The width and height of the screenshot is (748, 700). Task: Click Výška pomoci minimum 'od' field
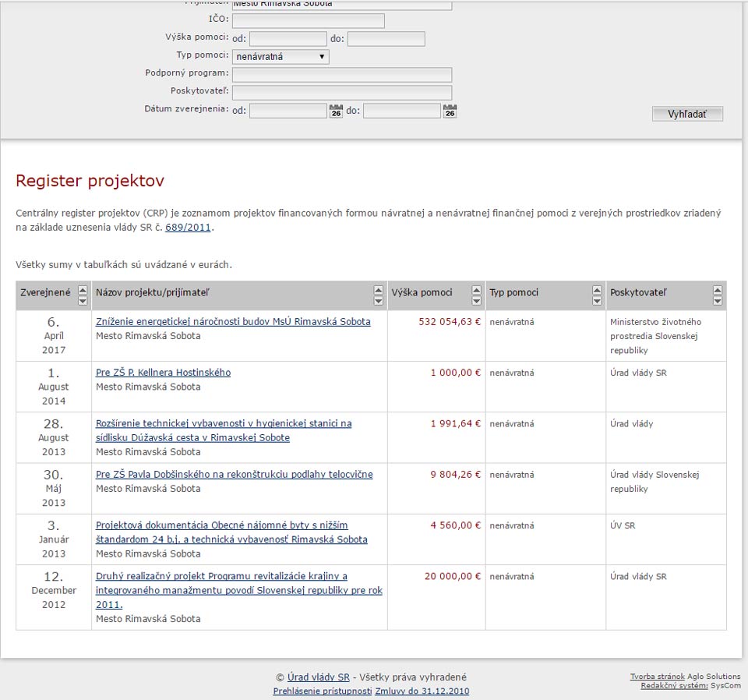pos(288,39)
